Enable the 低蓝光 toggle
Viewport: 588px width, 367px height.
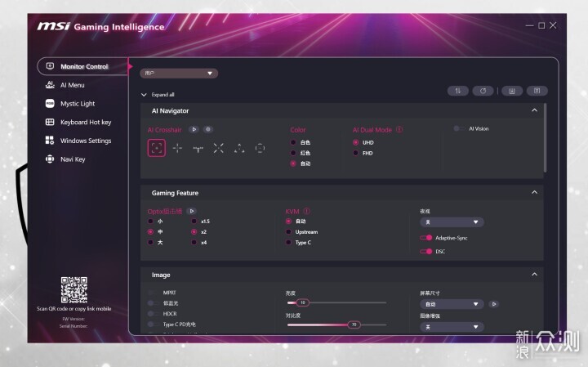tap(153, 303)
